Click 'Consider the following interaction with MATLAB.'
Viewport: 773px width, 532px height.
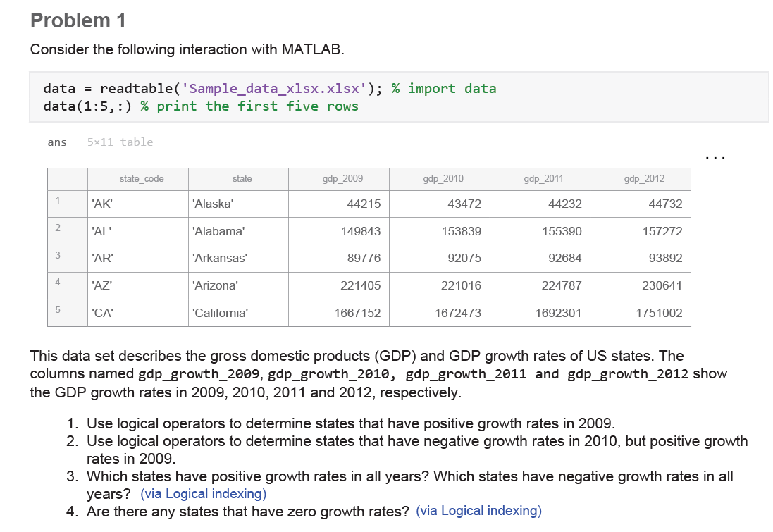(x=187, y=49)
